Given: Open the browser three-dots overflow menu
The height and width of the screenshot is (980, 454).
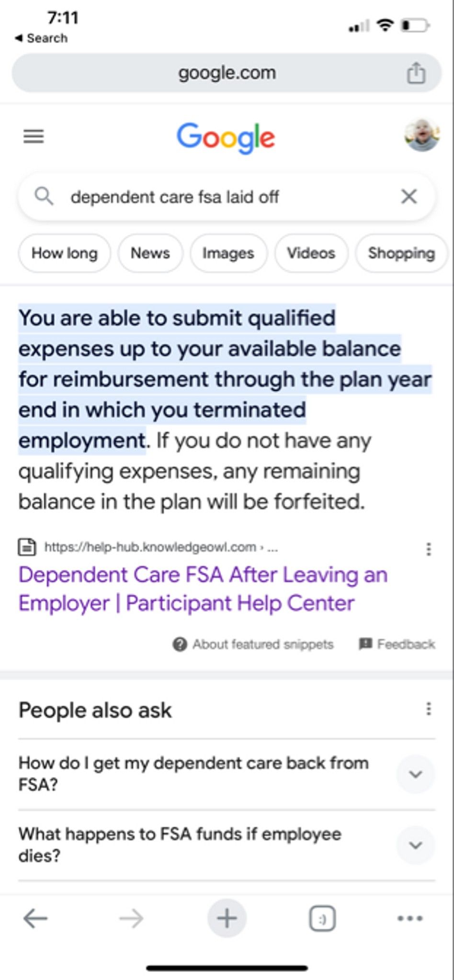Looking at the screenshot, I should [410, 918].
